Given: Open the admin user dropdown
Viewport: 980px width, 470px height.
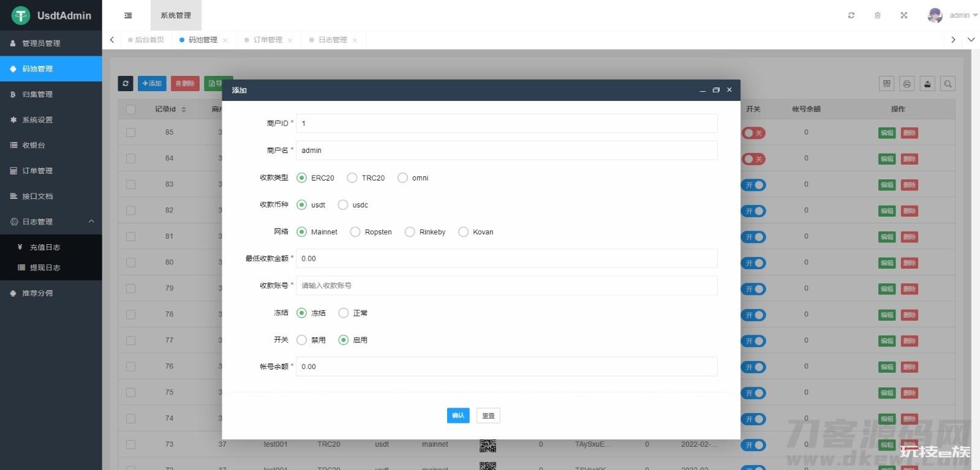Looking at the screenshot, I should (x=963, y=15).
